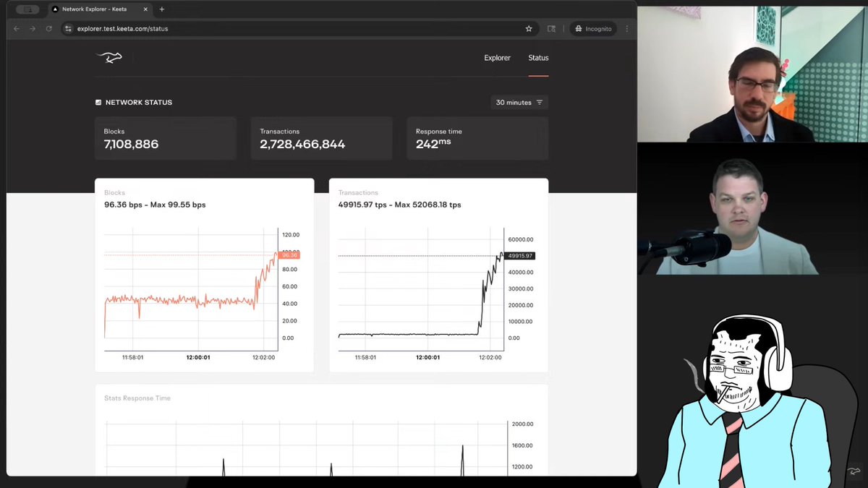Select middle video participant with microphone
Image resolution: width=868 pixels, height=488 pixels.
point(752,209)
